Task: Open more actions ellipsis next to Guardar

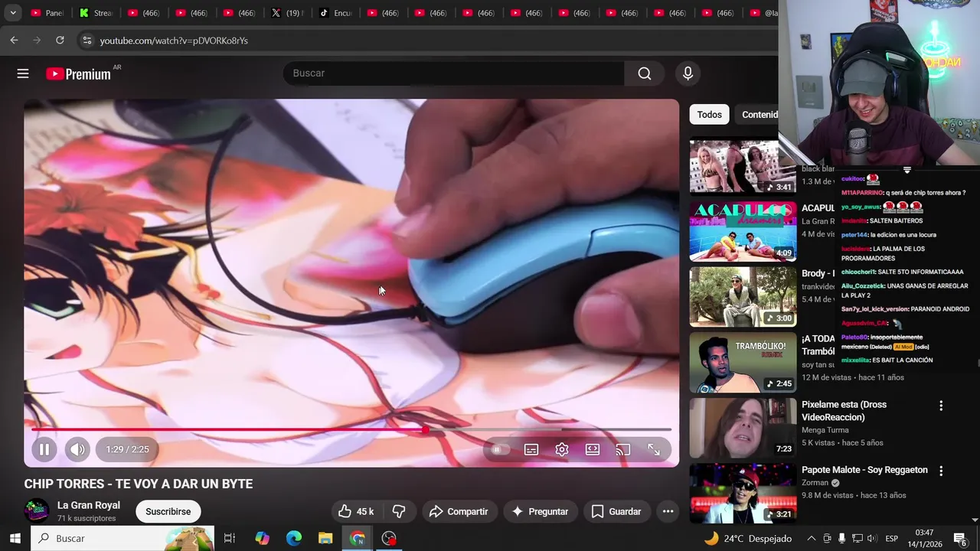Action: pos(668,511)
